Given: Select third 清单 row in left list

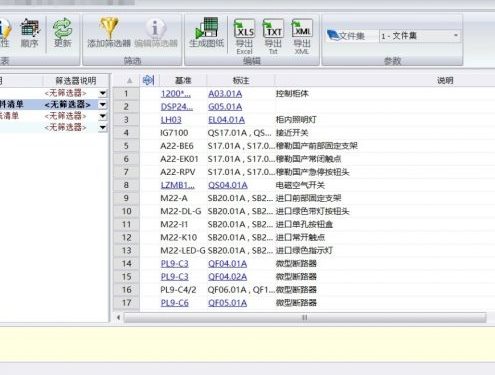Looking at the screenshot, I should coord(54,116).
